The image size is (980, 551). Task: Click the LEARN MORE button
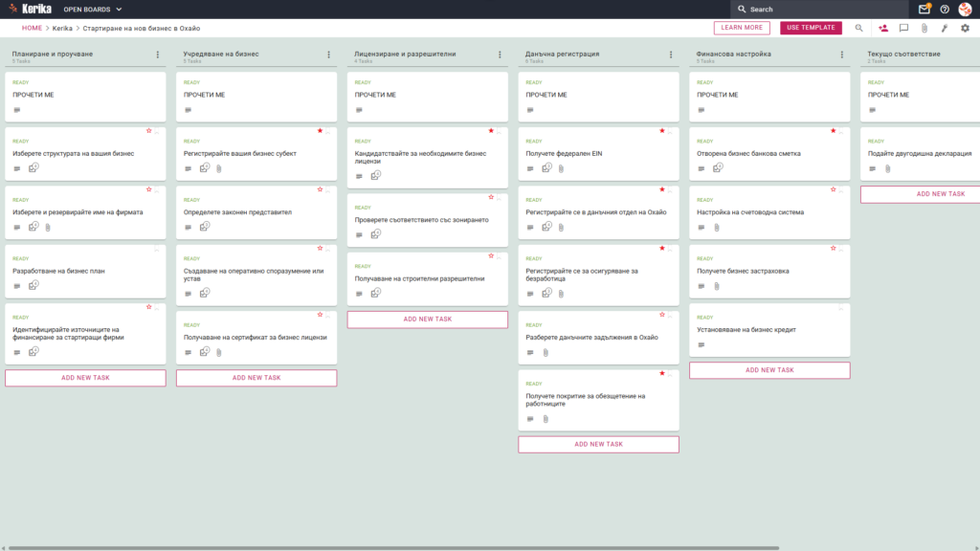click(742, 28)
